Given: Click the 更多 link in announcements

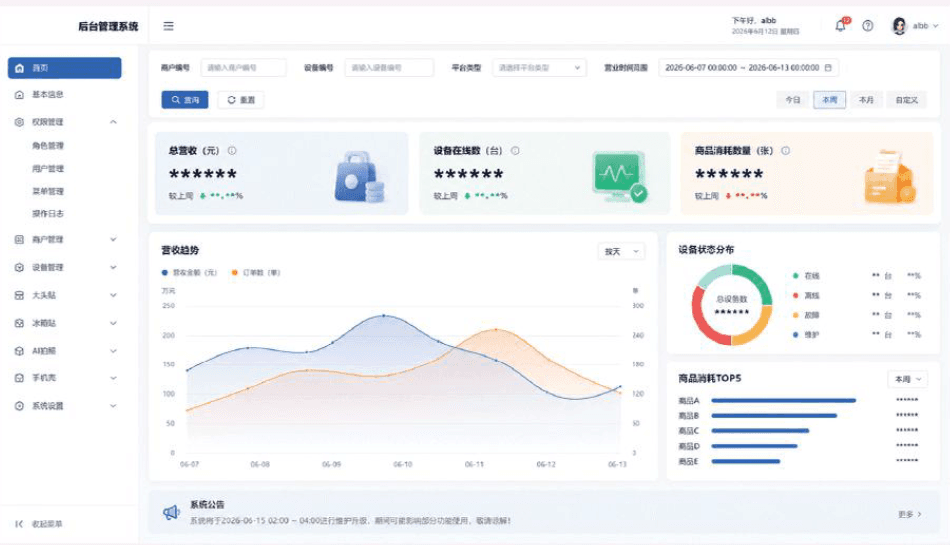Looking at the screenshot, I should click(910, 514).
